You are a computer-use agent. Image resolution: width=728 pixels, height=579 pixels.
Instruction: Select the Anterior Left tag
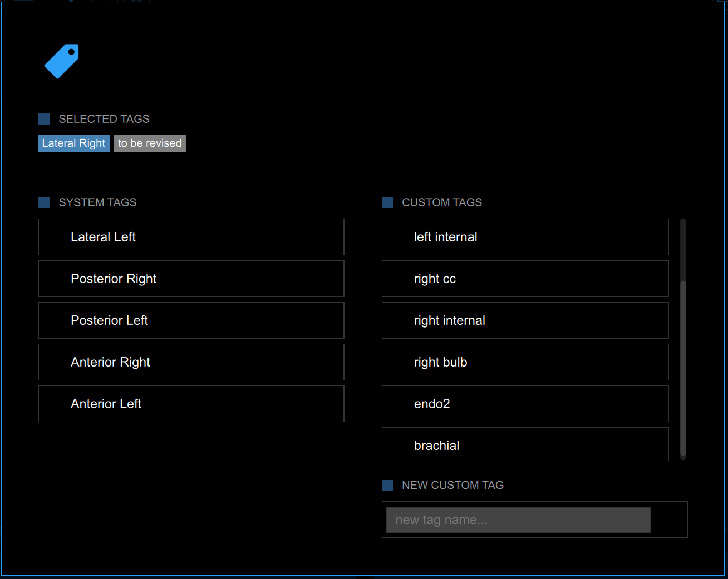click(x=191, y=404)
